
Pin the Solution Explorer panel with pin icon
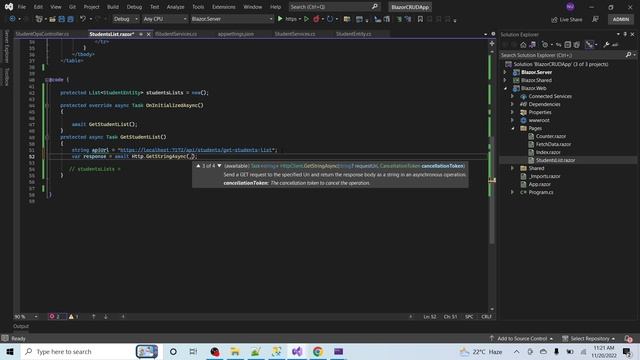pyautogui.click(x=625, y=34)
